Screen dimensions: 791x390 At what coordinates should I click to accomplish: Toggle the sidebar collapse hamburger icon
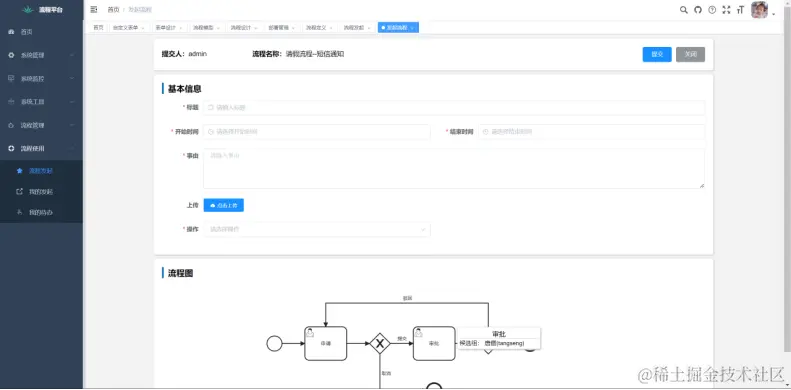[x=94, y=10]
